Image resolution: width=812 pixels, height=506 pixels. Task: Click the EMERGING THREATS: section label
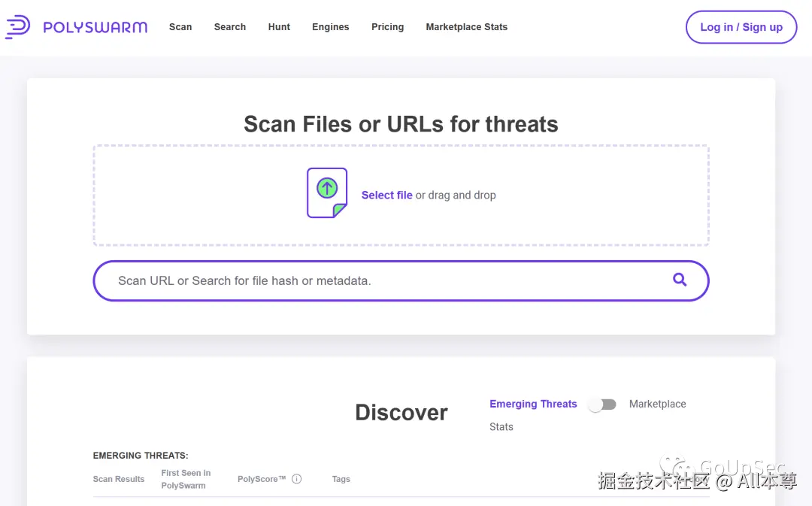tap(141, 455)
